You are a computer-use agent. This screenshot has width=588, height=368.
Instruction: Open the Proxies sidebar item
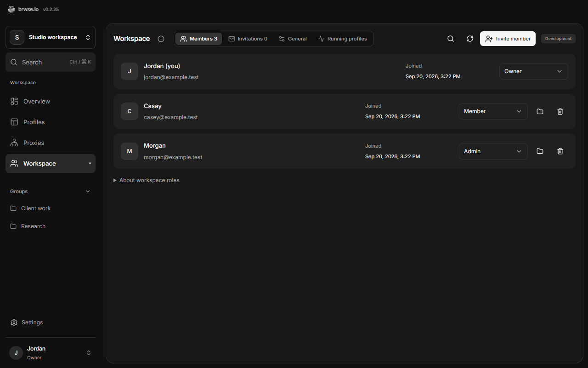click(x=51, y=143)
